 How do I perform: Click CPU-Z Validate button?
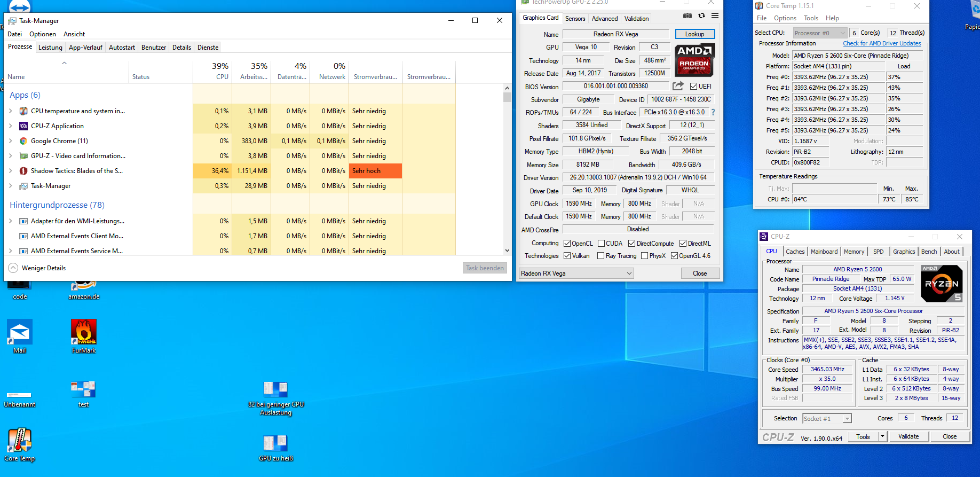(x=908, y=436)
